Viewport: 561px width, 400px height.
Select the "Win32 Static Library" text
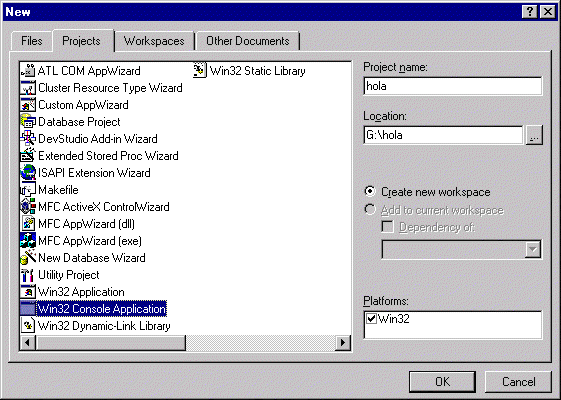[258, 71]
